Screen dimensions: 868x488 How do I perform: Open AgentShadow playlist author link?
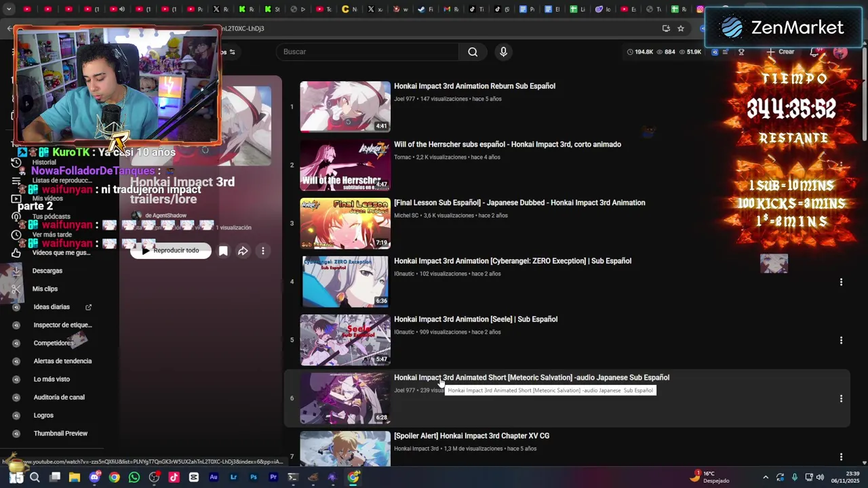pos(165,216)
